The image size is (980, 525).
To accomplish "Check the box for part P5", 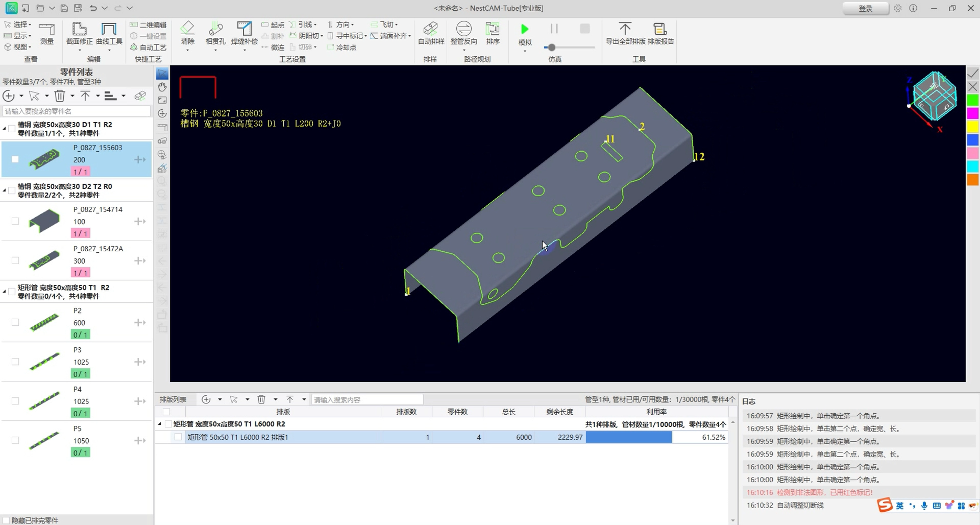I will point(15,440).
